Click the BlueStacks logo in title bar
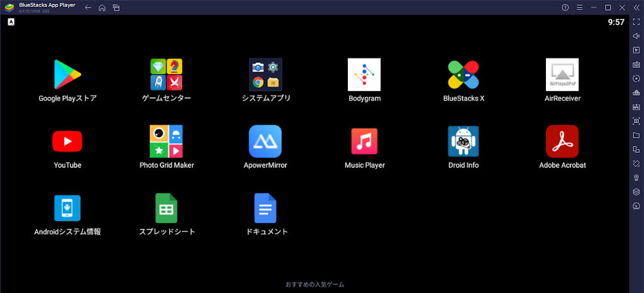The width and height of the screenshot is (644, 293). coord(9,8)
